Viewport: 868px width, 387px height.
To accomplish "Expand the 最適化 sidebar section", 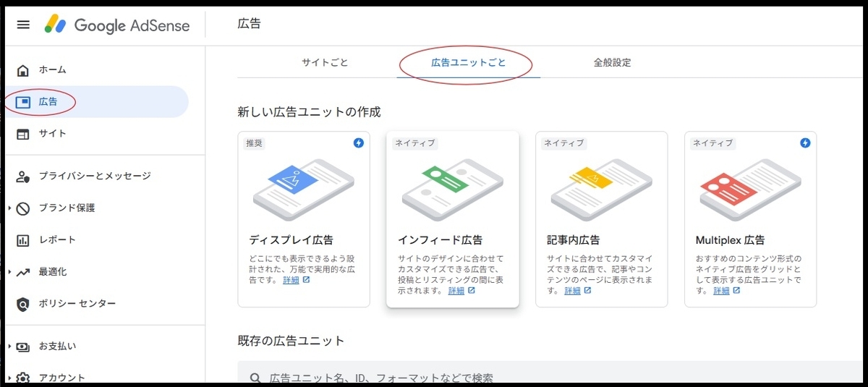I will [x=9, y=272].
